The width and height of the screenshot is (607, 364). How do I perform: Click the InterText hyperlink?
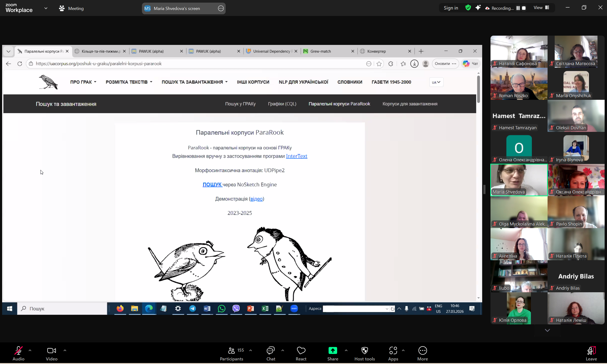coord(296,156)
